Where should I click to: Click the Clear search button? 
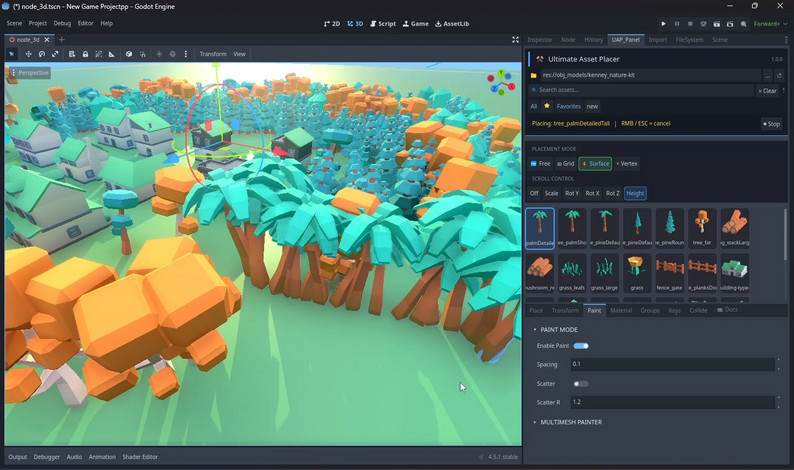tap(768, 91)
